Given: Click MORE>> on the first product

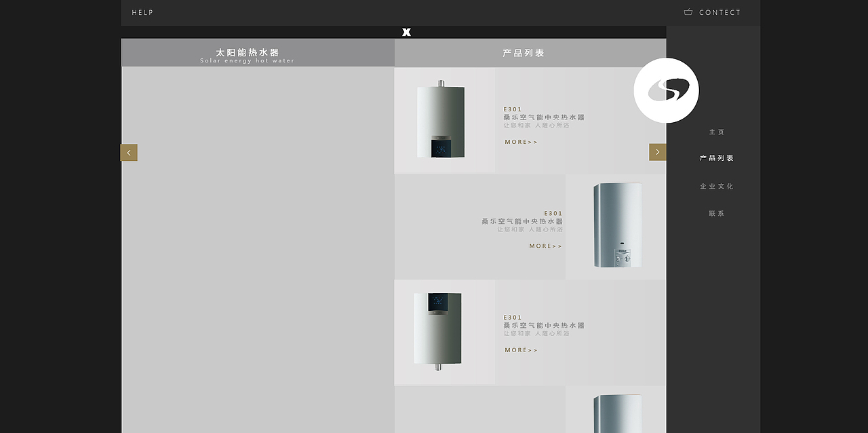Looking at the screenshot, I should (x=521, y=142).
